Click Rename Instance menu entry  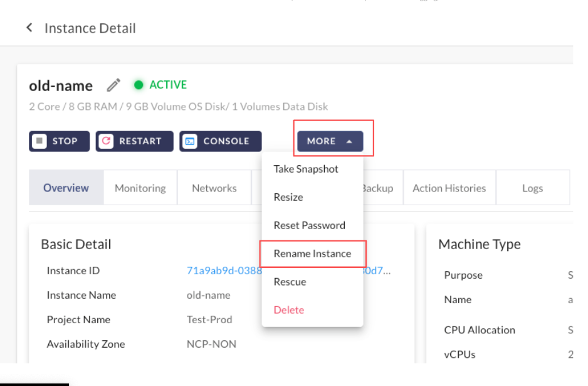tap(312, 254)
